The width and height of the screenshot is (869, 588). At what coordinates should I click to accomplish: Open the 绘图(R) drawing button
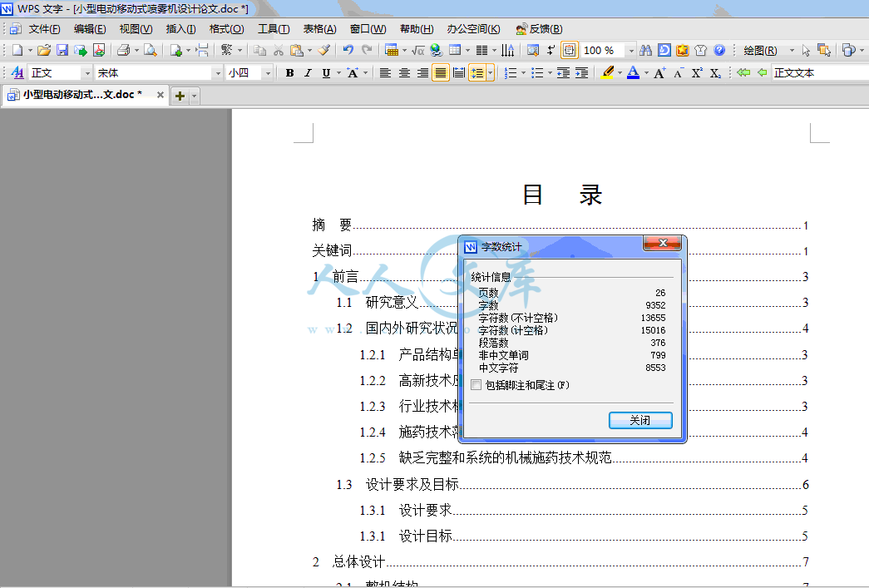(760, 51)
